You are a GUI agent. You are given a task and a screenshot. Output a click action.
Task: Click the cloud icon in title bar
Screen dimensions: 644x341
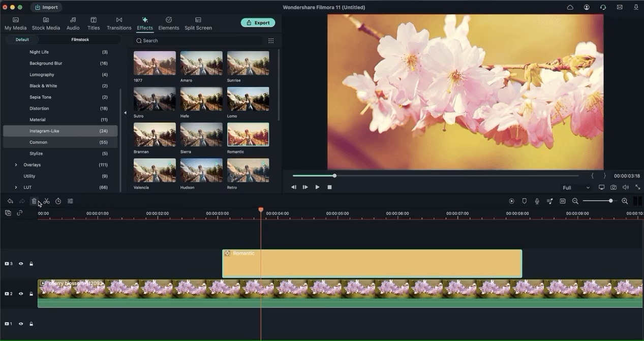point(570,7)
